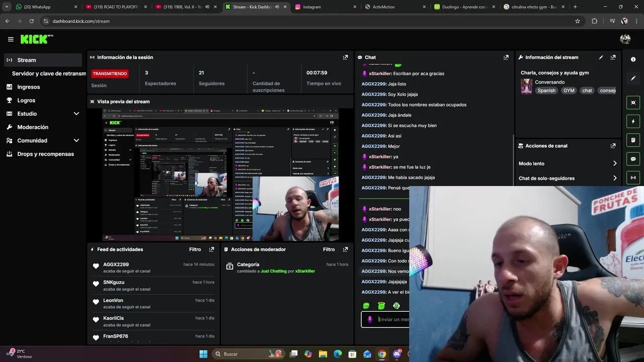Pop out the Acciones de canal panel

pos(613,146)
